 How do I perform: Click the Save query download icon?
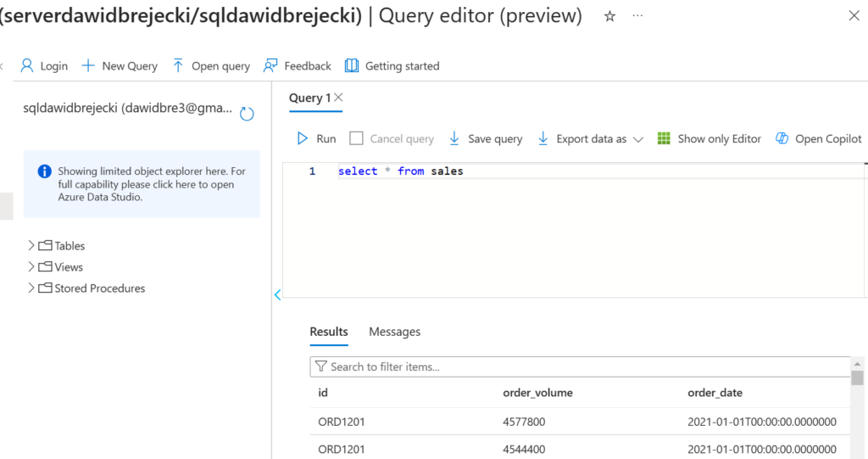point(454,139)
